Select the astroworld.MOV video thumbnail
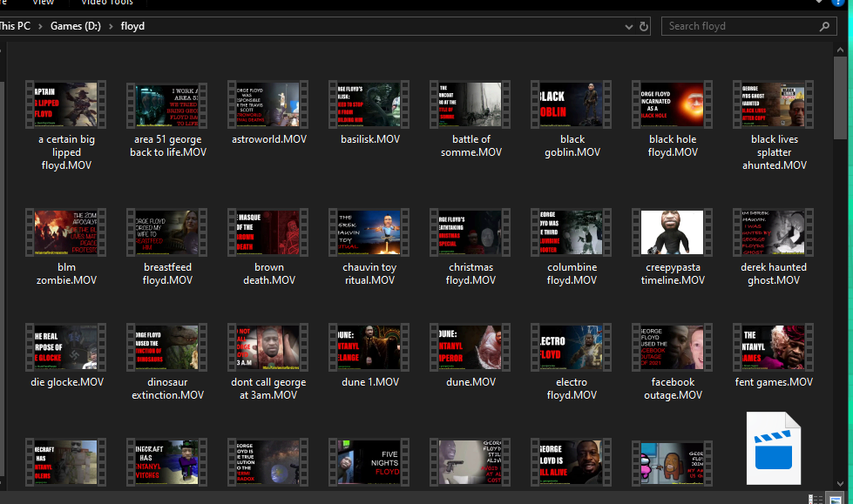This screenshot has width=853, height=504. (x=267, y=105)
